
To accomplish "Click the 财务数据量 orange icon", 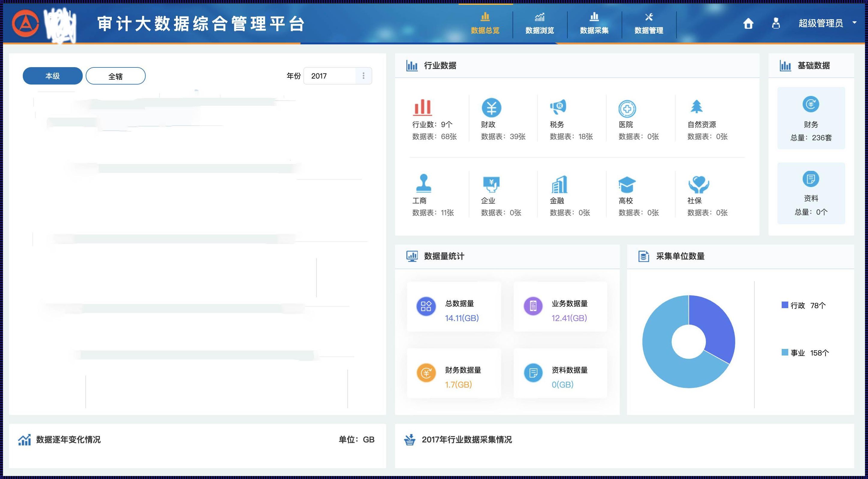I will tap(426, 373).
